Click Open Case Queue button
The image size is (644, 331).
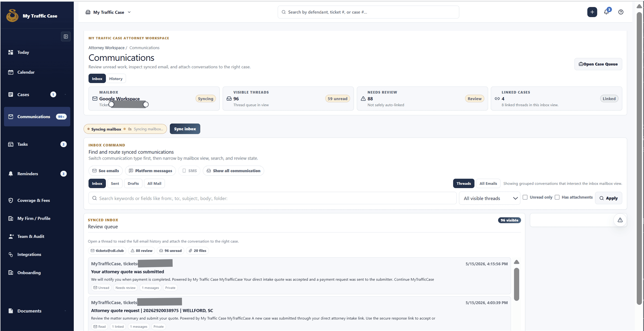[598, 64]
